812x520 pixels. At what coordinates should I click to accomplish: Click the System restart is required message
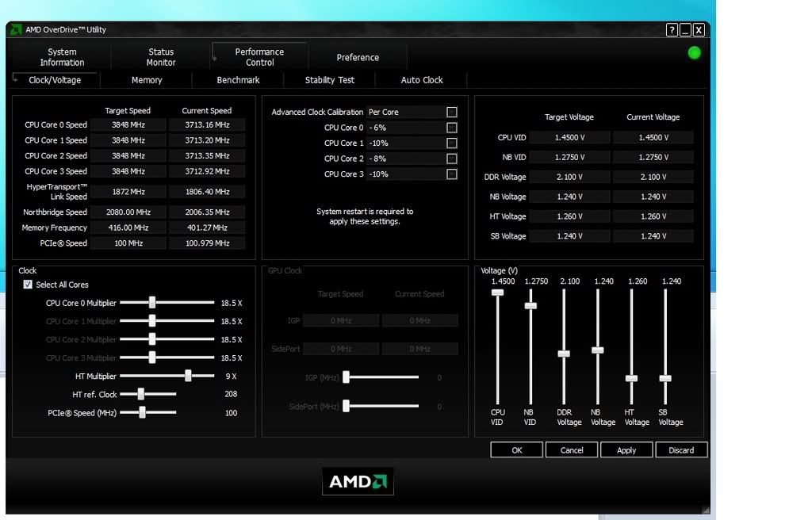[x=365, y=216]
